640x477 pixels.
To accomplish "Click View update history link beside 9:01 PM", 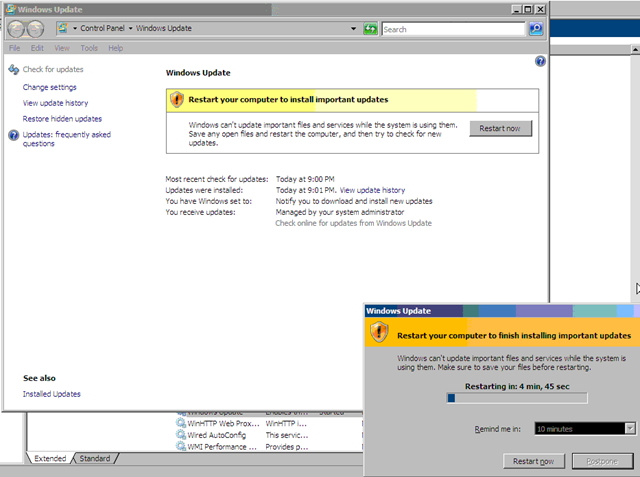I will click(372, 190).
